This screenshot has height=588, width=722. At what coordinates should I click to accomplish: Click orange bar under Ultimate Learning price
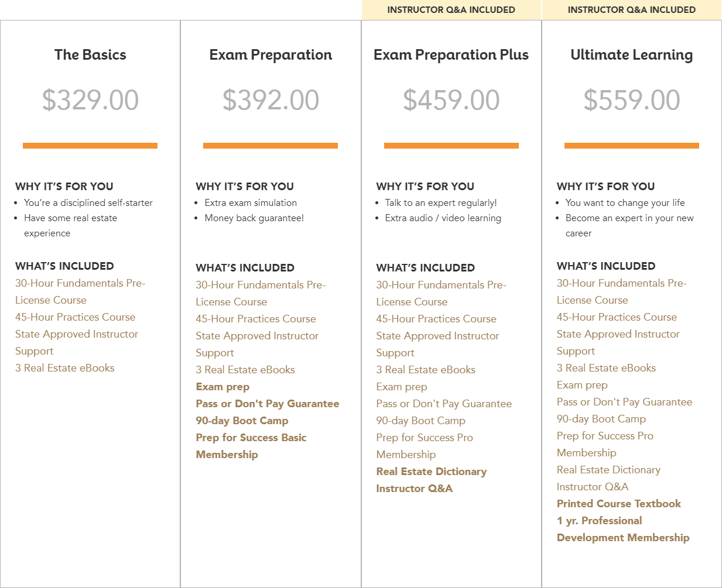coord(631,146)
